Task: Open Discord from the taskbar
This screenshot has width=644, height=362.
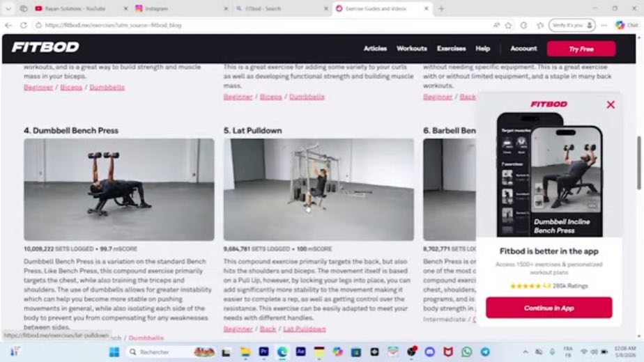Action: [429, 352]
